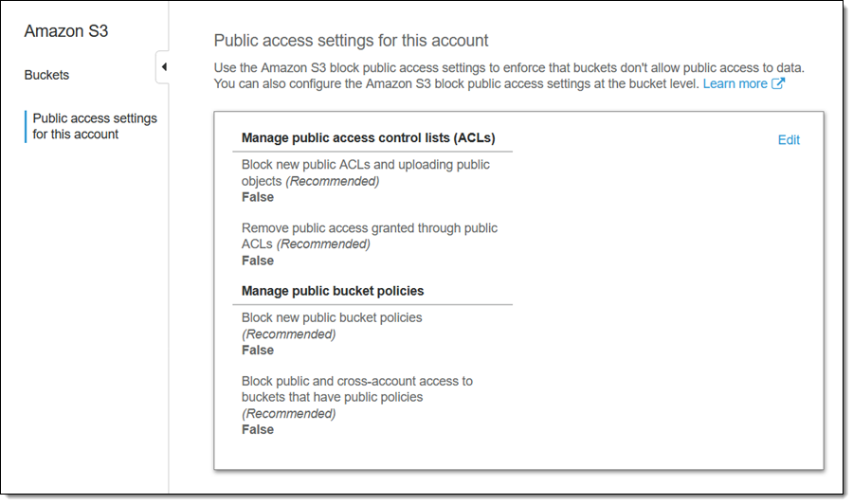Collapse the left navigation sidebar arrow
The image size is (853, 504).
click(x=163, y=67)
